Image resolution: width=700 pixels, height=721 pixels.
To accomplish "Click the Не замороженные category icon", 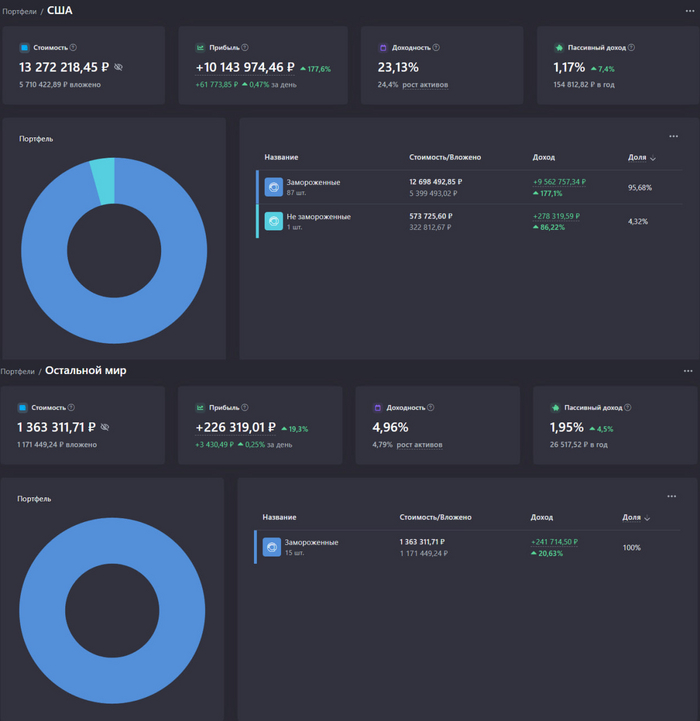I will [274, 221].
